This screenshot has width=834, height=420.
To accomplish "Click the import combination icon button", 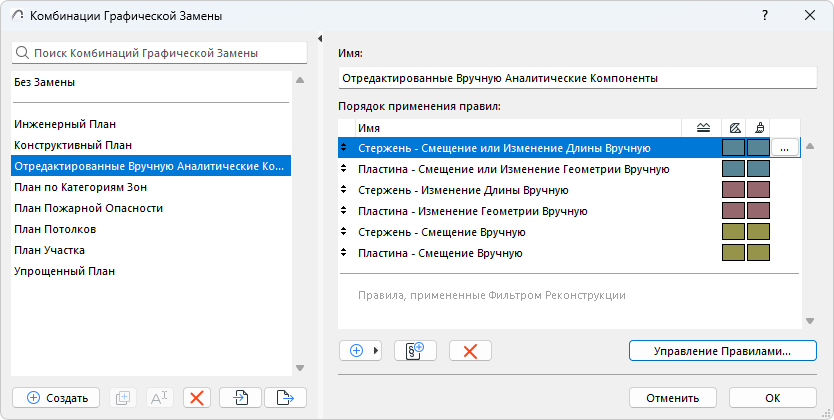I will tap(240, 397).
